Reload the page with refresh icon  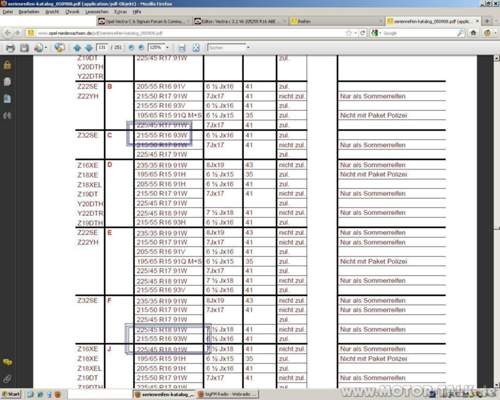pos(363,33)
